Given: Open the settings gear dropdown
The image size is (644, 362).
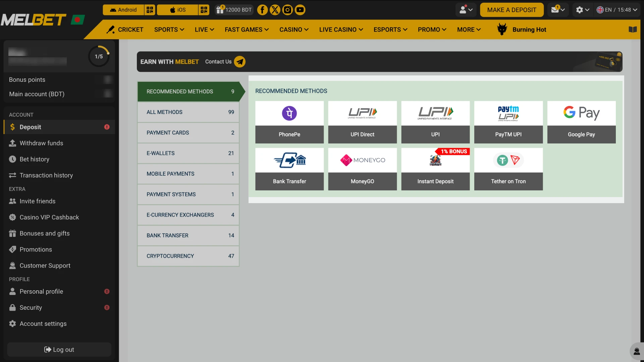Looking at the screenshot, I should [x=582, y=10].
